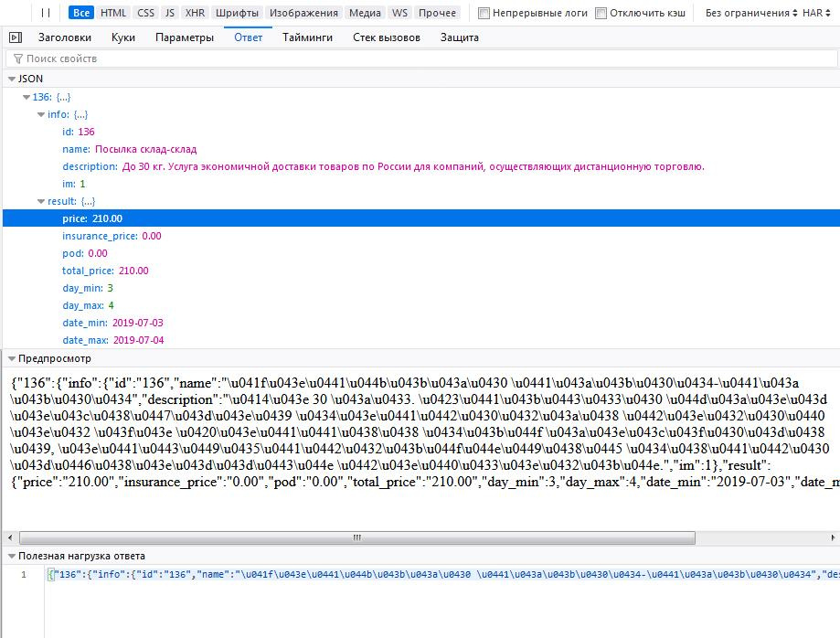The height and width of the screenshot is (638, 840).
Task: Enable the Отключить кэш checkbox
Action: (x=601, y=13)
